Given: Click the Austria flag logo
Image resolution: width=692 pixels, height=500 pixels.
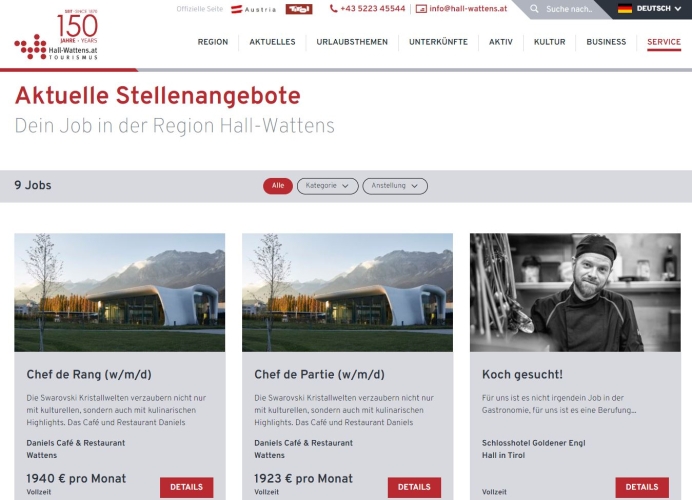Looking at the screenshot, I should (254, 9).
